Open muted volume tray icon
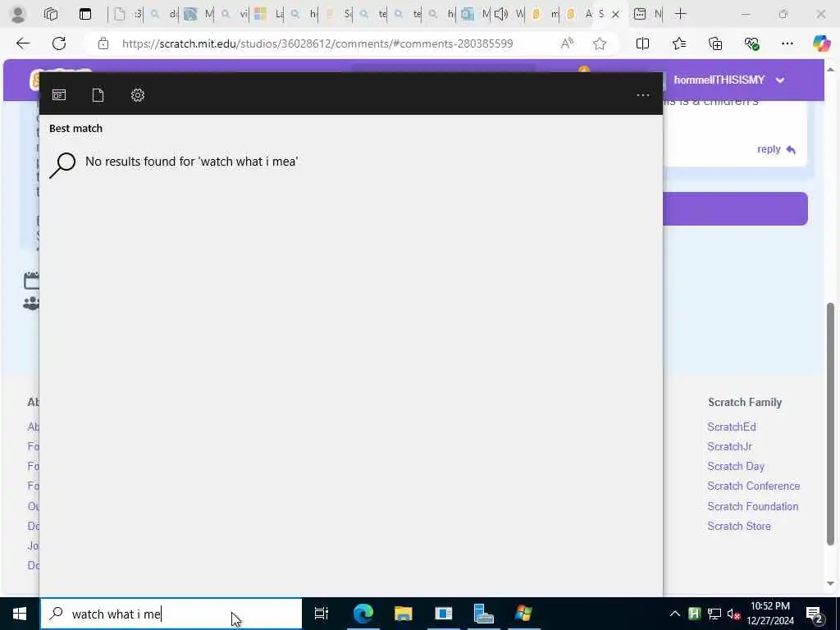The image size is (840, 630). click(733, 614)
